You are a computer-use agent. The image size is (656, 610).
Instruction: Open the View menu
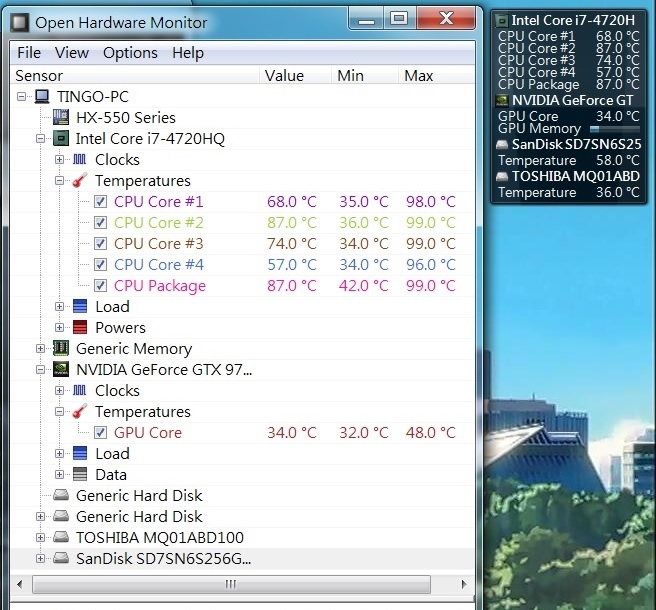point(72,53)
